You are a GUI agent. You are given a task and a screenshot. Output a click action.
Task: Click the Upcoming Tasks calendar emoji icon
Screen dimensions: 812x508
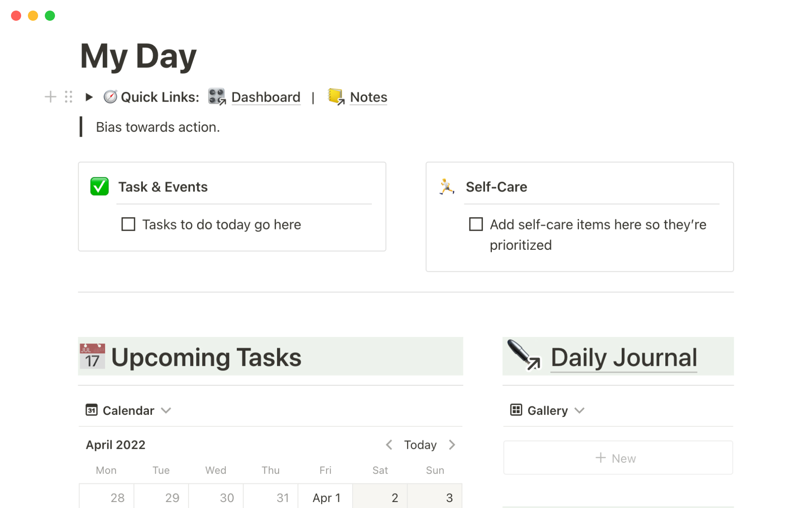point(92,356)
